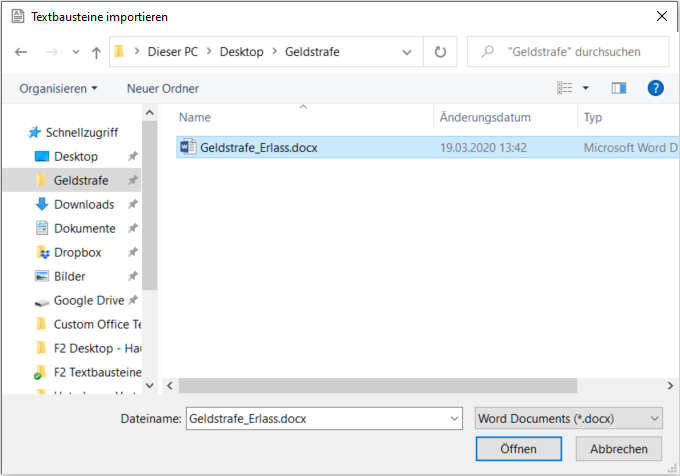The image size is (680, 476).
Task: Open the Help question mark icon
Action: [x=656, y=88]
